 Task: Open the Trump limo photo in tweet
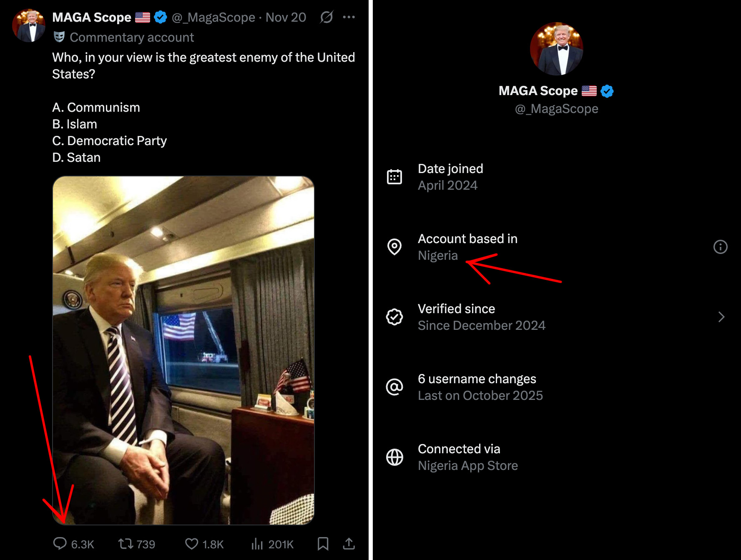183,350
